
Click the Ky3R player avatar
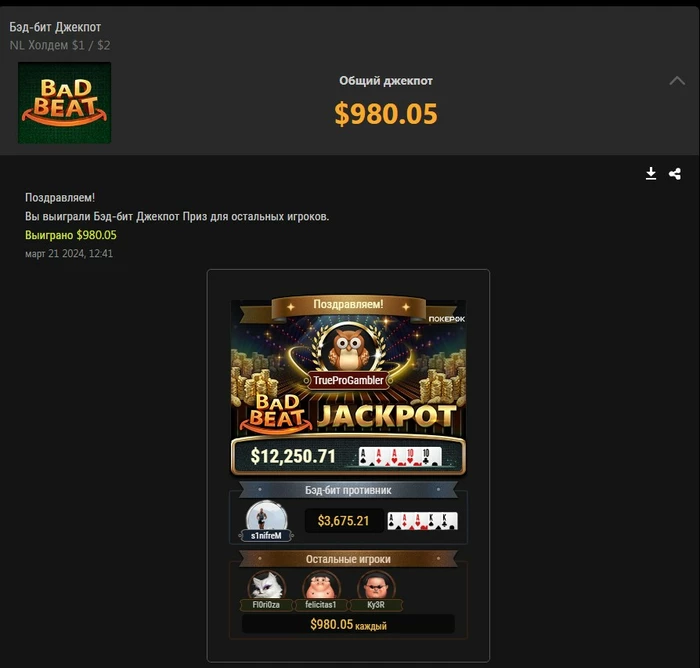point(376,584)
